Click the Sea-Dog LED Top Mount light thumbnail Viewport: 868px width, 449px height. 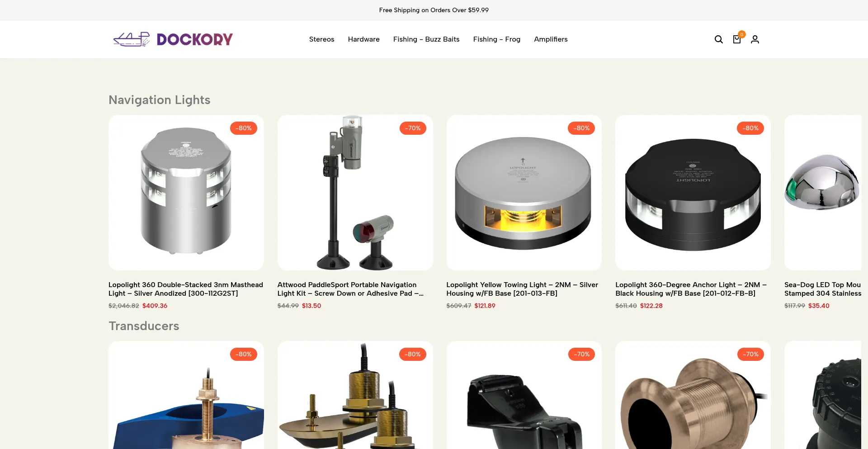click(x=823, y=193)
